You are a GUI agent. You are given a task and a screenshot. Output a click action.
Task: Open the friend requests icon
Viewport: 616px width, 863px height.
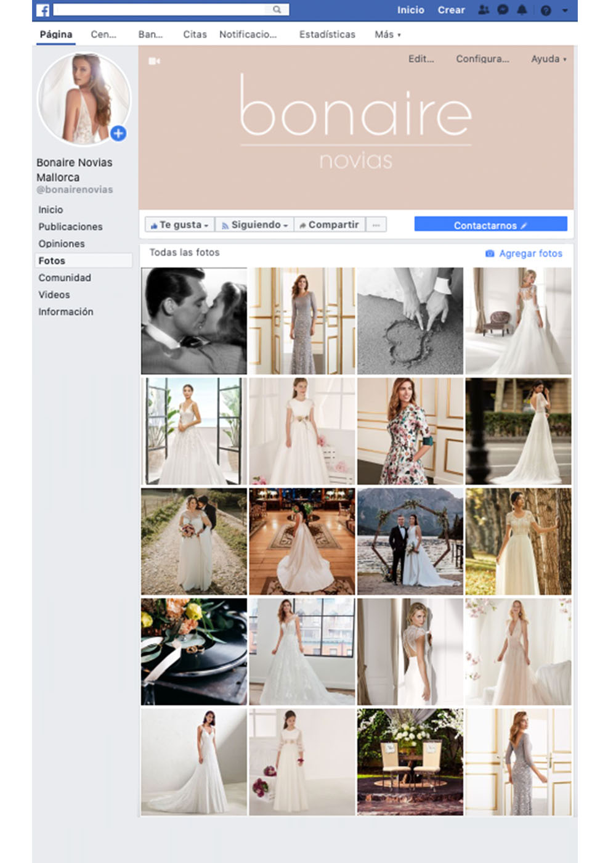coord(484,10)
